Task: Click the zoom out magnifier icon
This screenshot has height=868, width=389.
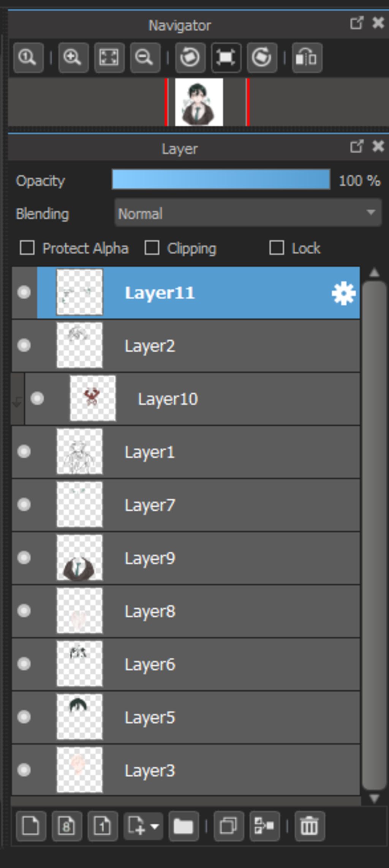Action: coord(144,58)
